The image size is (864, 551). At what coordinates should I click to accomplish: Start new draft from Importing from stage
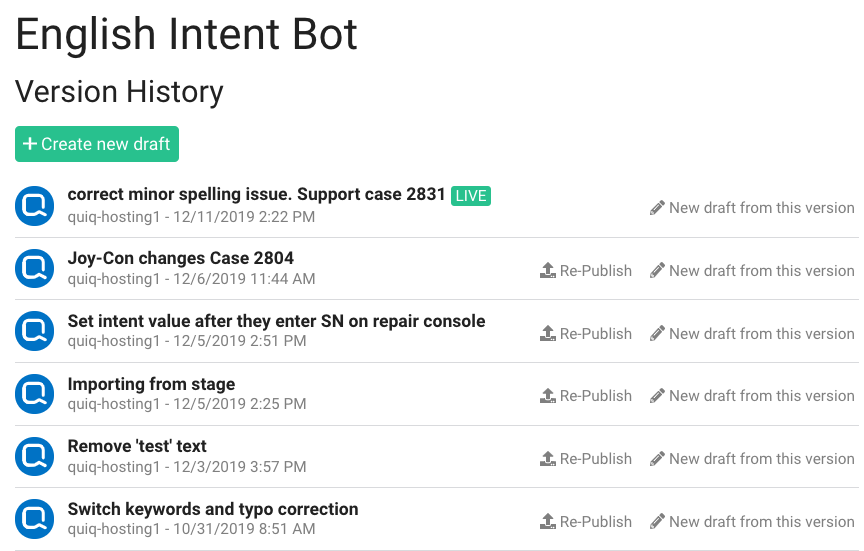752,396
